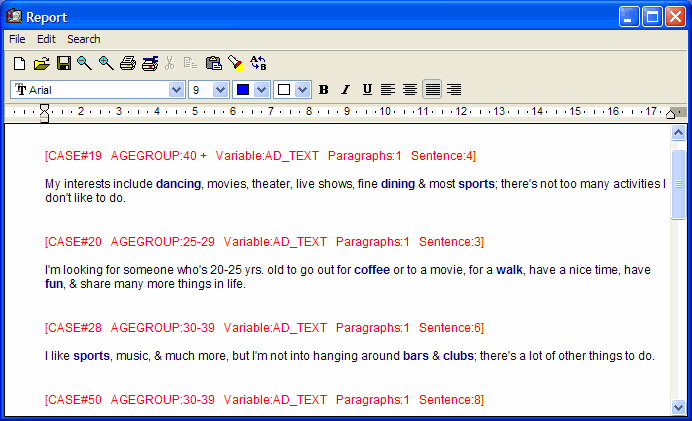Expand the blue text color dropdown
Viewport: 692px width, 421px height.
click(x=262, y=90)
